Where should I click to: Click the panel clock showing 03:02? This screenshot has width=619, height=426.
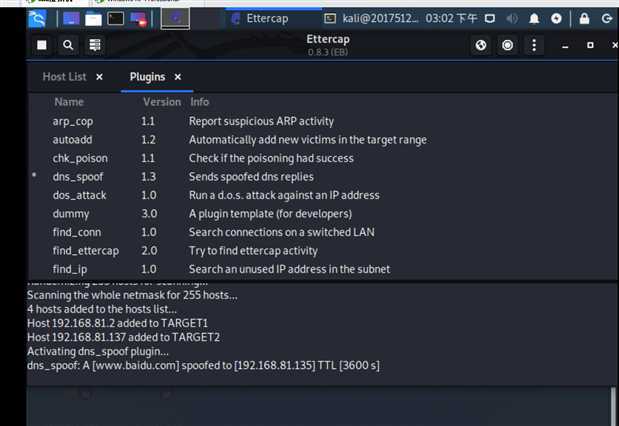coord(451,19)
